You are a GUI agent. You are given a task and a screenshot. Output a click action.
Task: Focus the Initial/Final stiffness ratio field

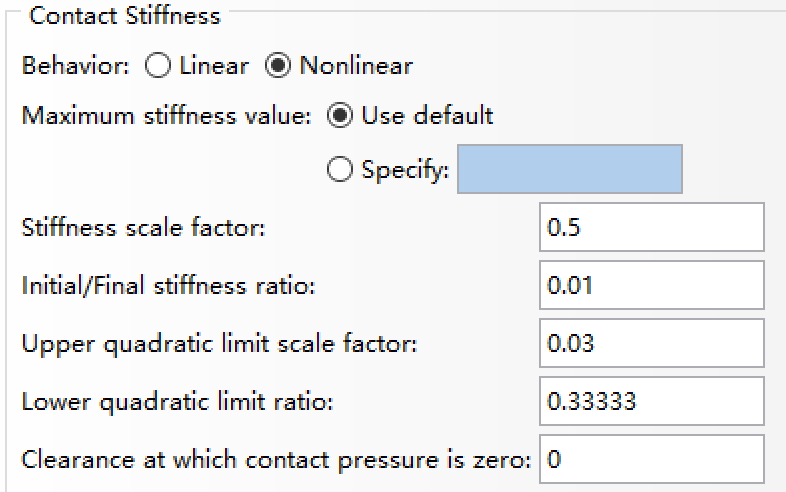coord(651,286)
